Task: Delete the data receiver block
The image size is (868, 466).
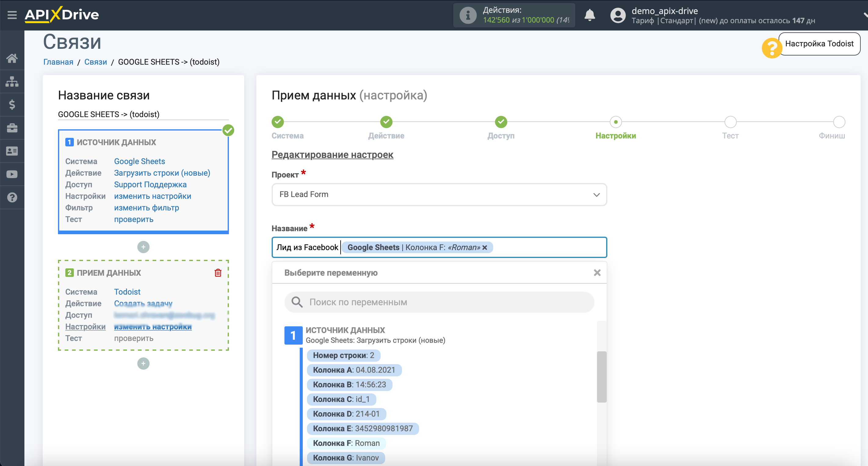Action: coord(218,273)
